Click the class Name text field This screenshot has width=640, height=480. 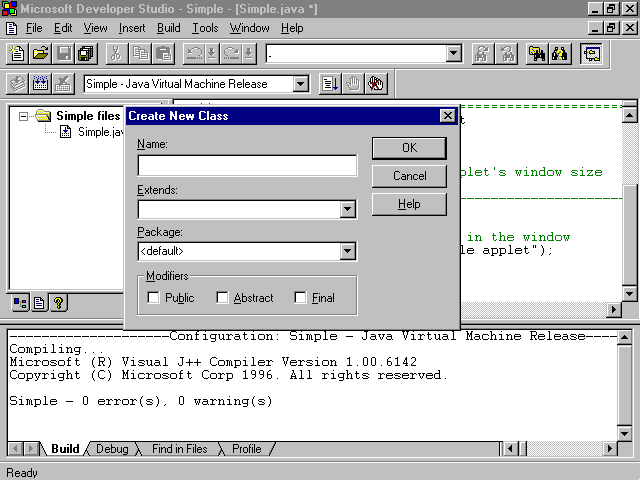point(247,166)
